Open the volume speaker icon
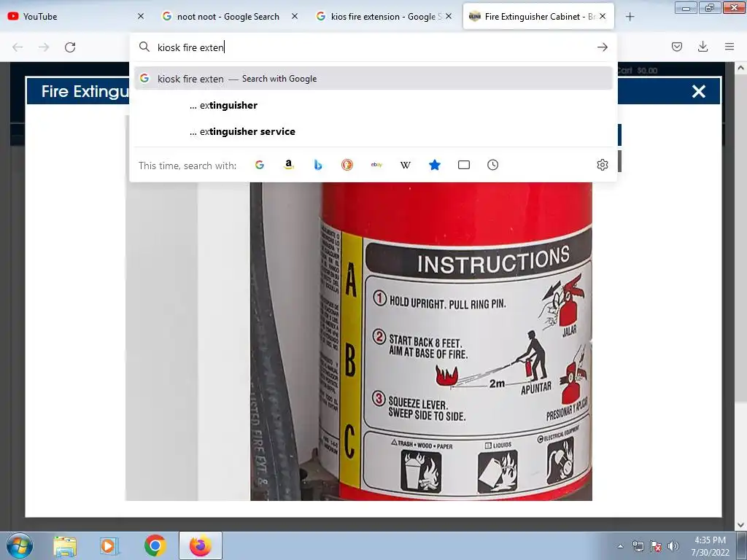The width and height of the screenshot is (747, 560). click(673, 546)
